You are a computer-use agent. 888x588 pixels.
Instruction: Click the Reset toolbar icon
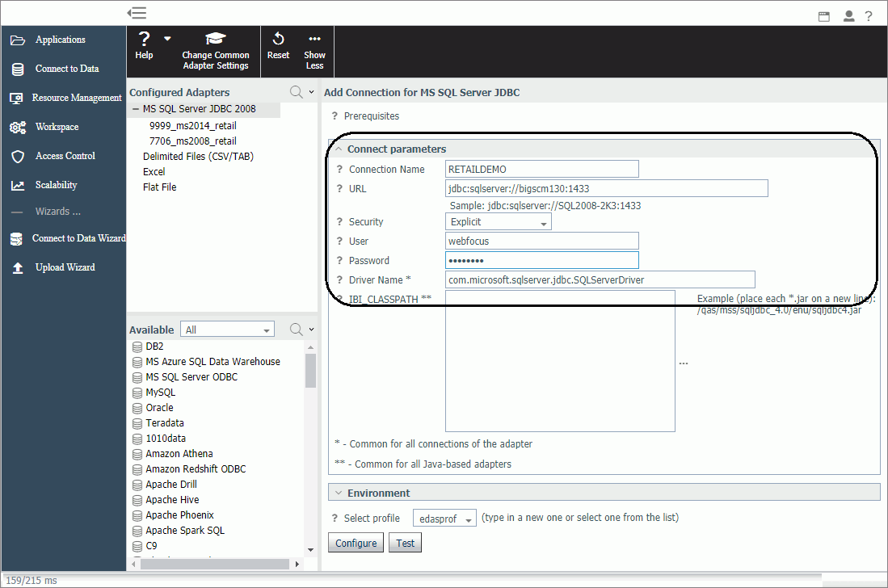coord(278,45)
